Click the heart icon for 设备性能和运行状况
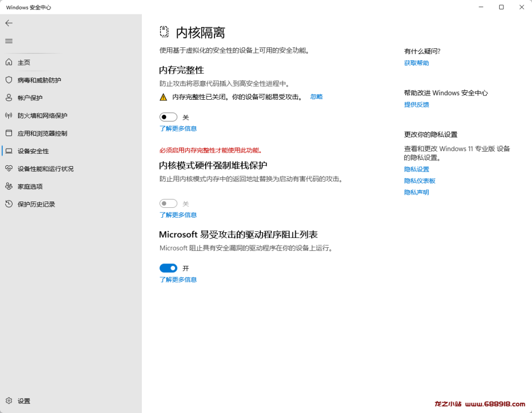The width and height of the screenshot is (532, 413). click(x=9, y=169)
